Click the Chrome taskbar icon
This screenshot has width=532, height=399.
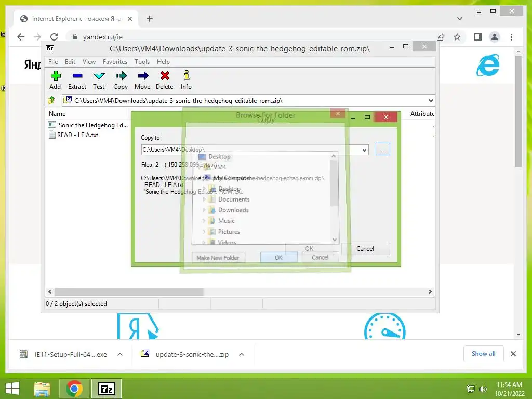tap(74, 389)
